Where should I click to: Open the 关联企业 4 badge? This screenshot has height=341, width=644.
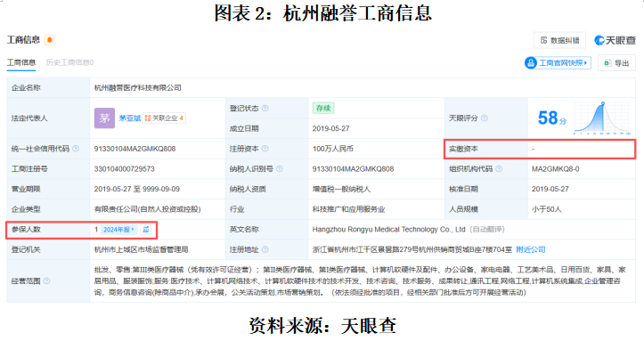pyautogui.click(x=164, y=118)
